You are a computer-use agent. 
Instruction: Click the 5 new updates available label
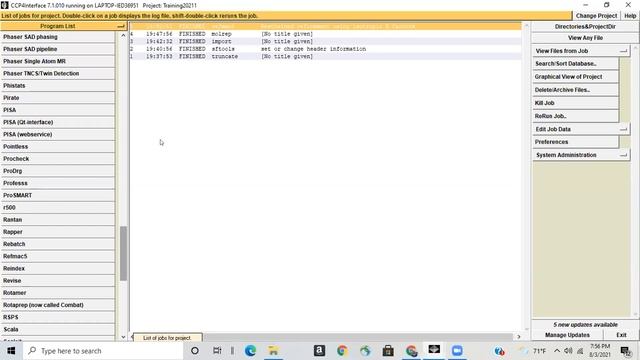[585, 324]
